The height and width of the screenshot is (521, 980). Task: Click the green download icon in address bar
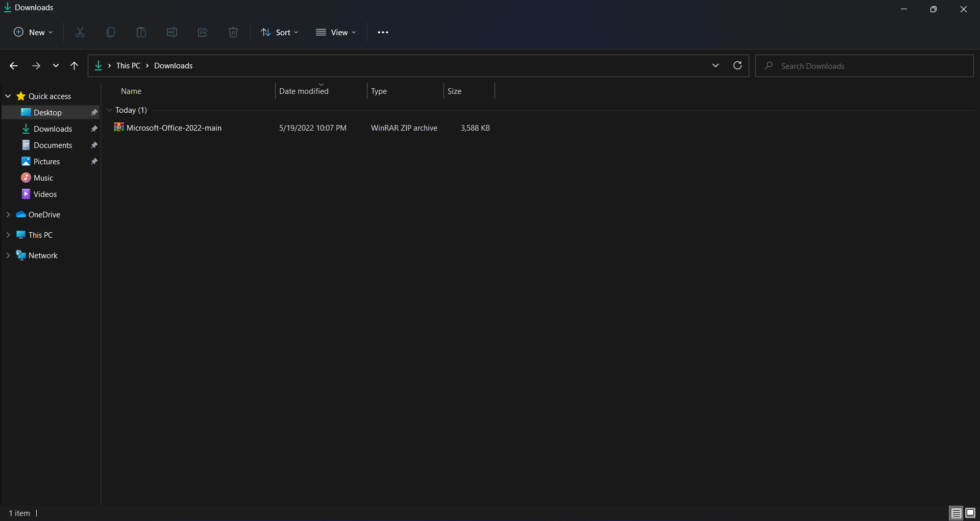click(x=99, y=65)
